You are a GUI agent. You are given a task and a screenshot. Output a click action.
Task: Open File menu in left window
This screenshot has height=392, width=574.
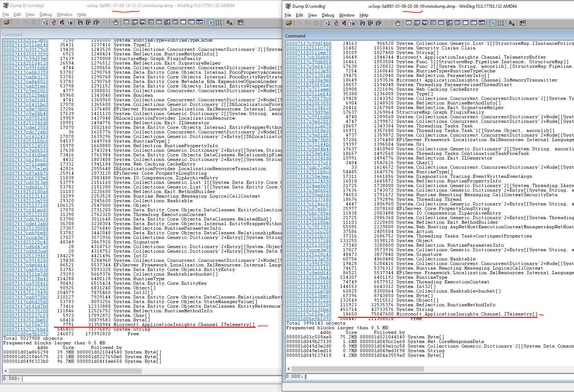pyautogui.click(x=6, y=14)
